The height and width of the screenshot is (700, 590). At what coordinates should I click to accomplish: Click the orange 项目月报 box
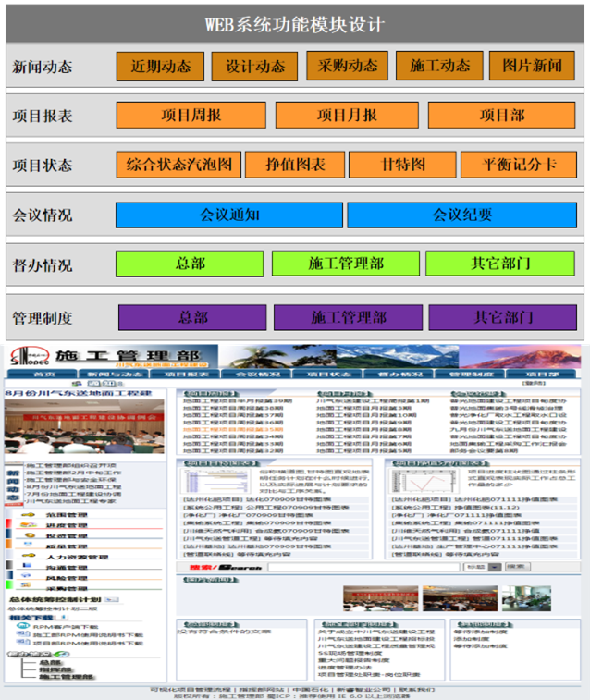[x=347, y=116]
